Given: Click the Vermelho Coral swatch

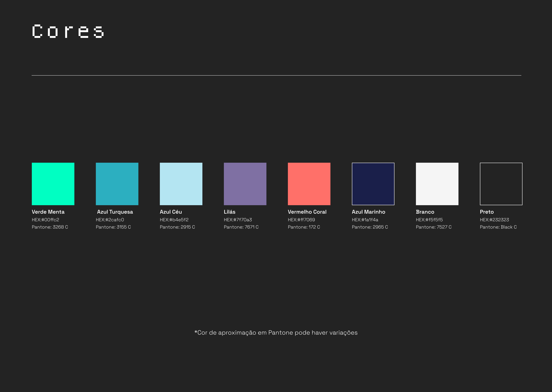Looking at the screenshot, I should pos(309,184).
